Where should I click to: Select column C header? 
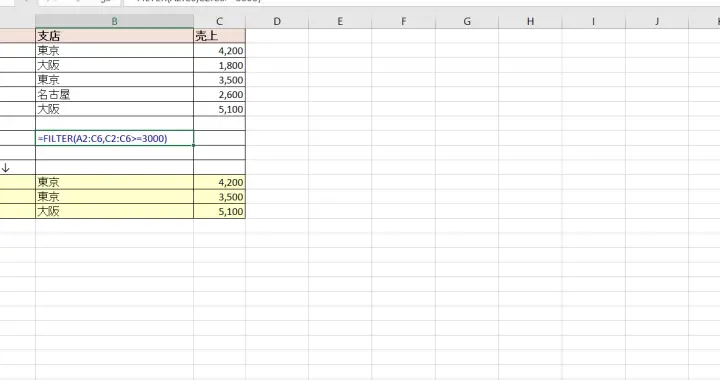219,21
